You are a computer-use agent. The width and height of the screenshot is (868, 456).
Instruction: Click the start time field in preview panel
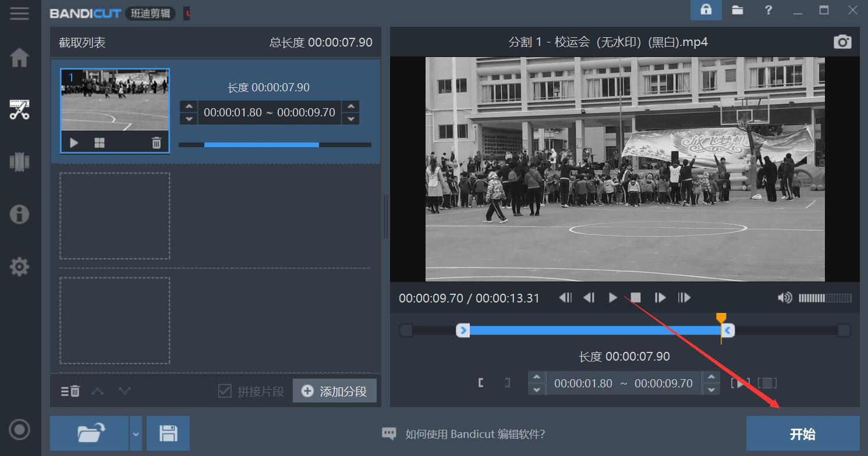tap(583, 383)
